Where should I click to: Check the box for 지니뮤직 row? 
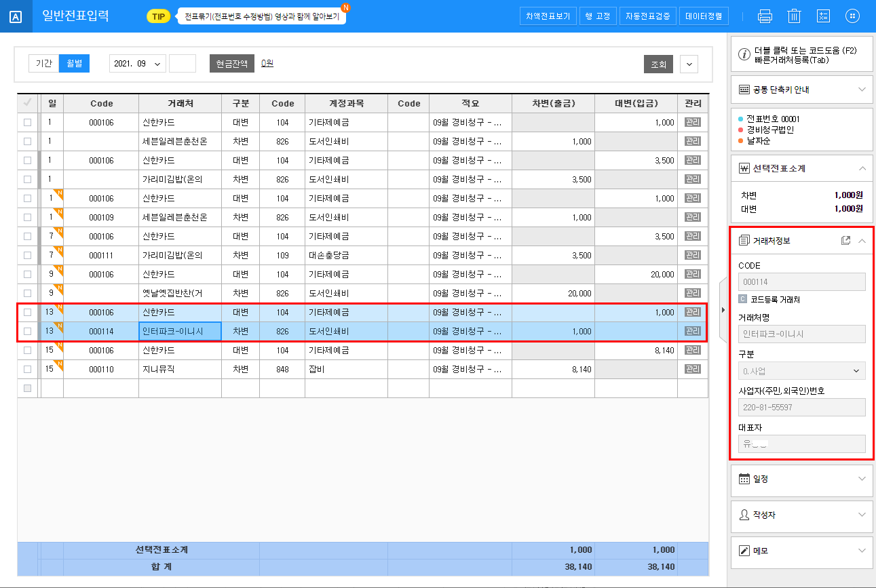[27, 370]
